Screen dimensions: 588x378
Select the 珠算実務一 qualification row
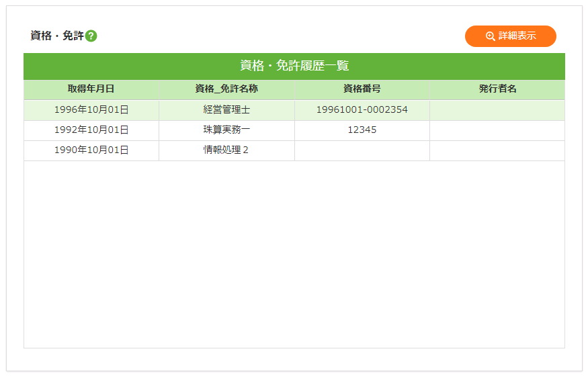click(226, 130)
